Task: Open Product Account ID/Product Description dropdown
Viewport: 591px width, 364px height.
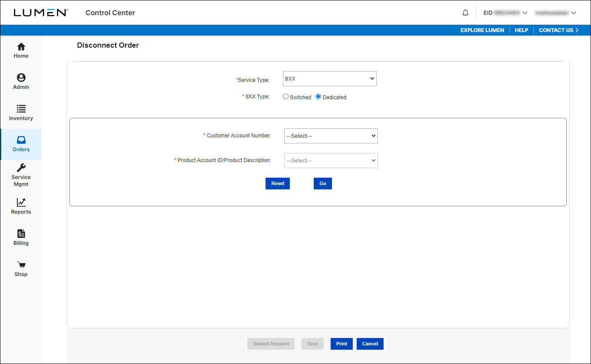Action: point(331,160)
